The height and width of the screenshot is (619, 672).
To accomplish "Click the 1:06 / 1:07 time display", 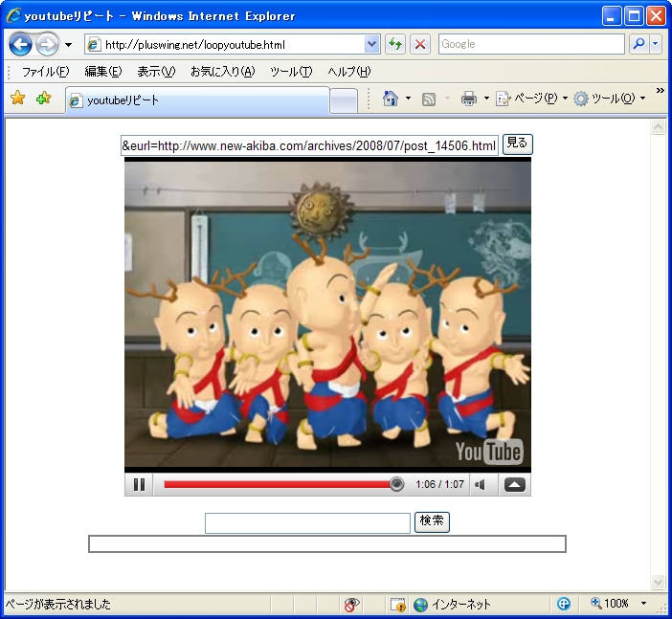I will [439, 484].
